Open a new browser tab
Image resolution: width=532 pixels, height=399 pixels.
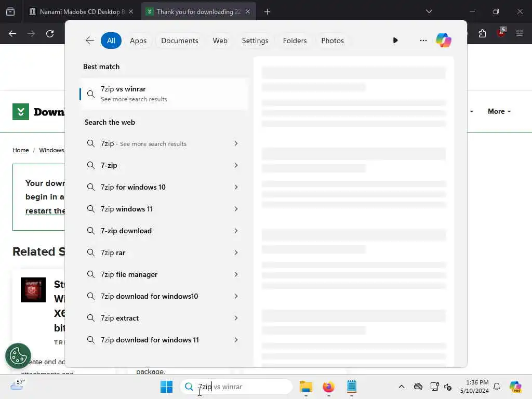coord(267,12)
